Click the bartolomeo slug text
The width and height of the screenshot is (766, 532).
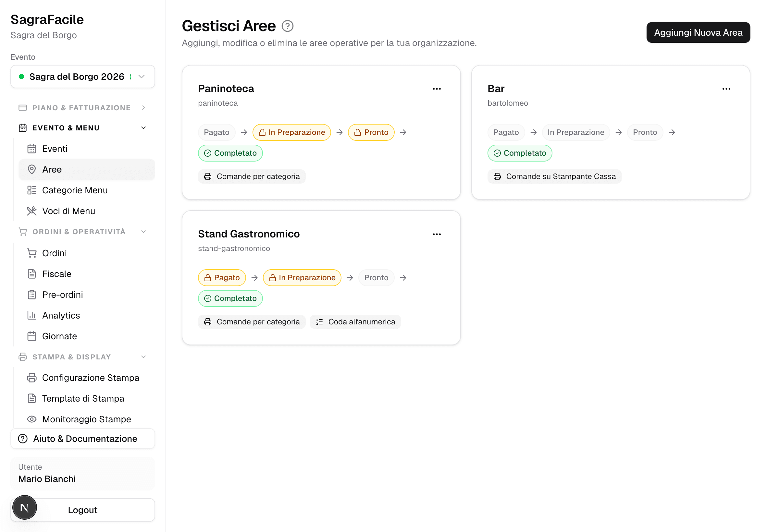pyautogui.click(x=508, y=103)
